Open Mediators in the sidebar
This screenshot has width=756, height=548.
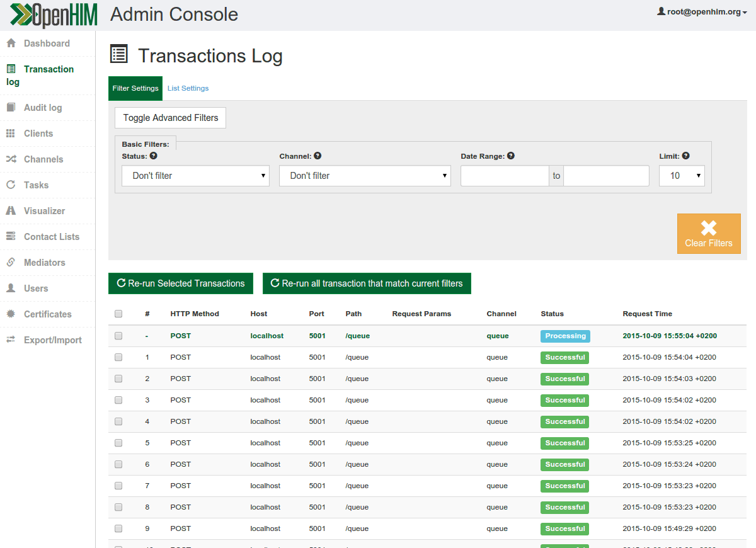point(45,263)
